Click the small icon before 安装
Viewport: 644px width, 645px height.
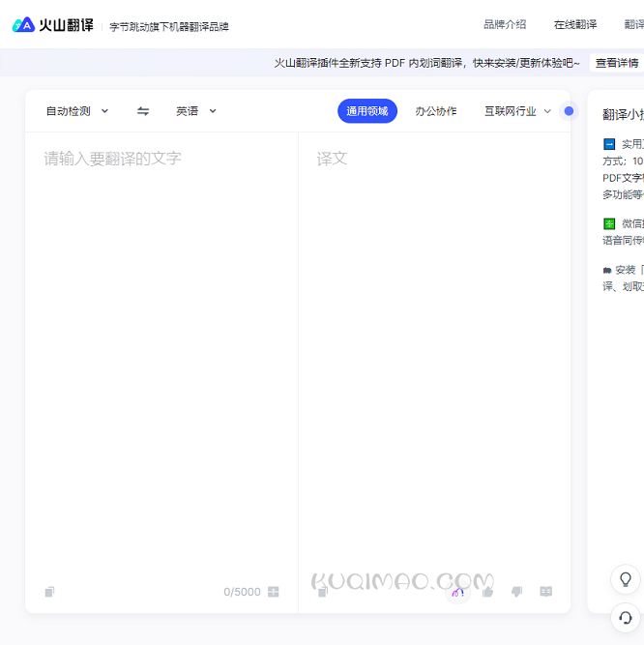coord(607,270)
